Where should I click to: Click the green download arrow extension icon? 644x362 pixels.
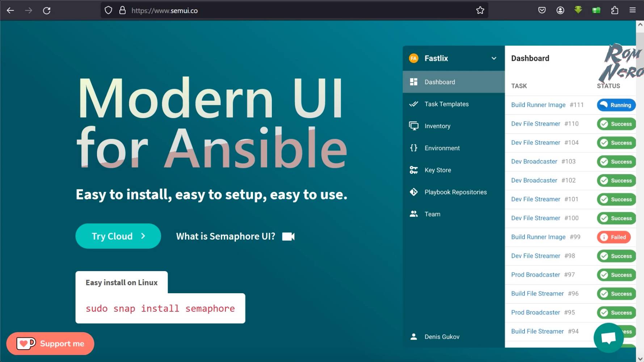pos(578,10)
